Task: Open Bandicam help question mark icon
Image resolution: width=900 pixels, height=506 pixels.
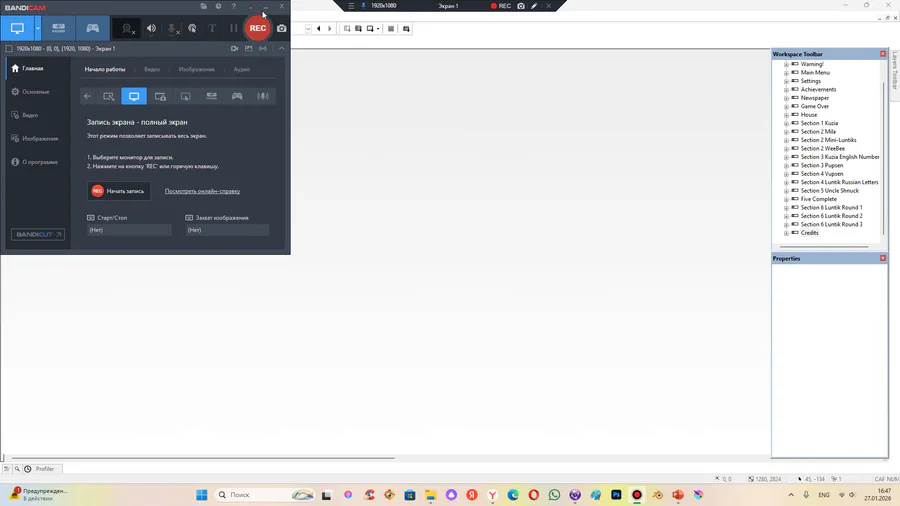Action: pos(234,6)
